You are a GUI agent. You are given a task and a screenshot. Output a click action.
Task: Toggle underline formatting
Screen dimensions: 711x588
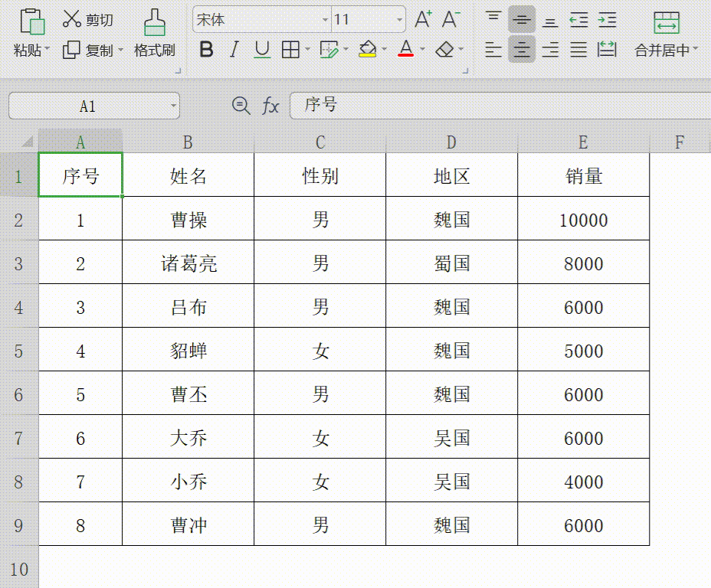tap(260, 49)
